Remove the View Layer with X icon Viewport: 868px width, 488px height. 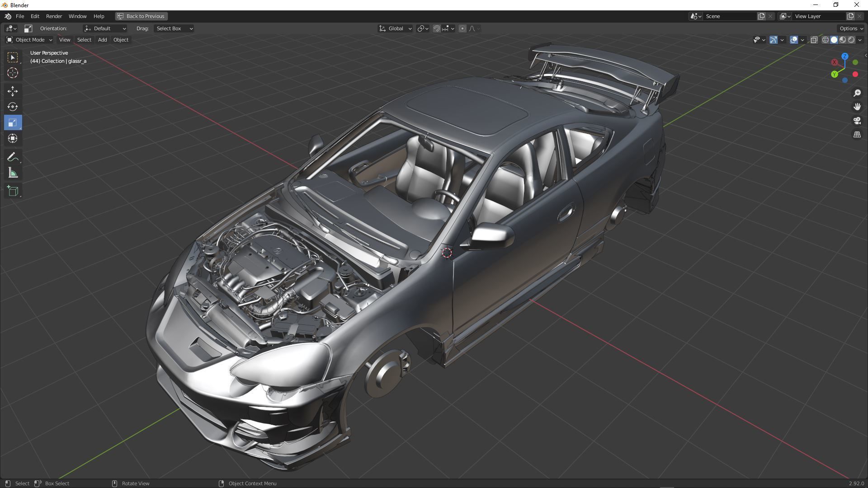click(x=859, y=16)
